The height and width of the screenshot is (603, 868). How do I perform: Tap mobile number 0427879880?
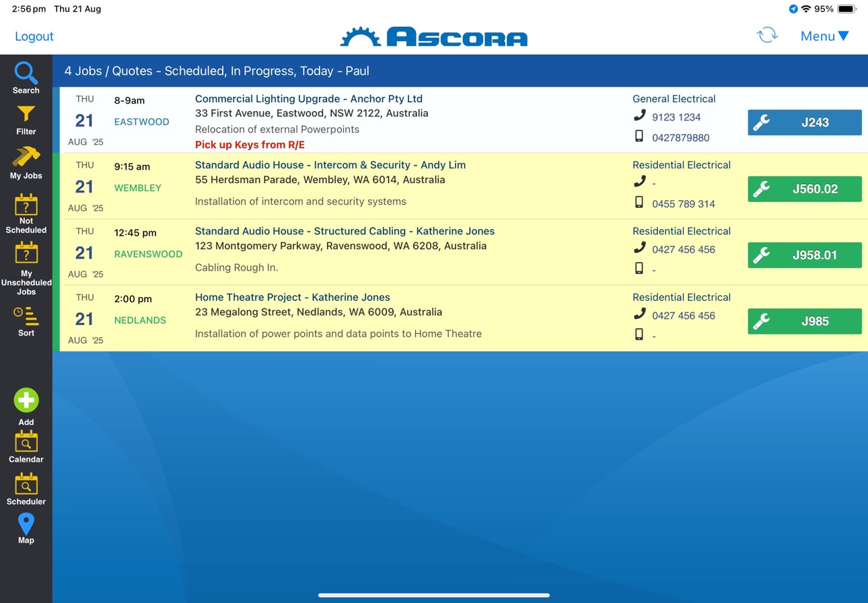coord(680,137)
